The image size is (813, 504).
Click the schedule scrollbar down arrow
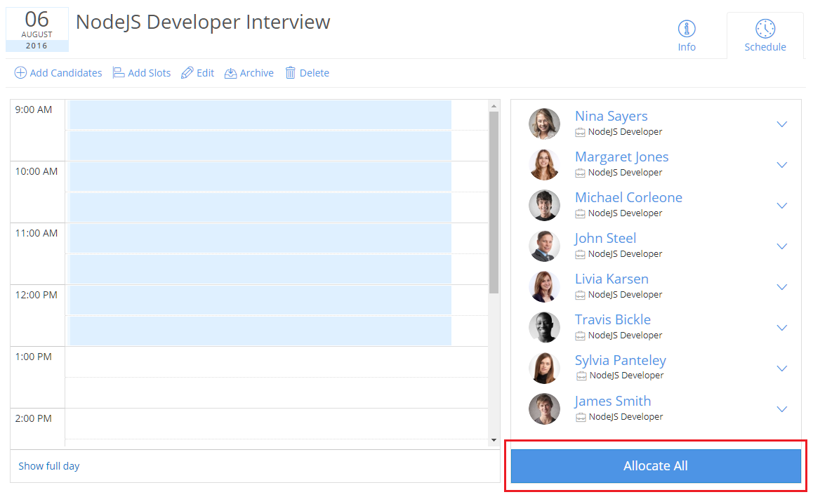(494, 440)
